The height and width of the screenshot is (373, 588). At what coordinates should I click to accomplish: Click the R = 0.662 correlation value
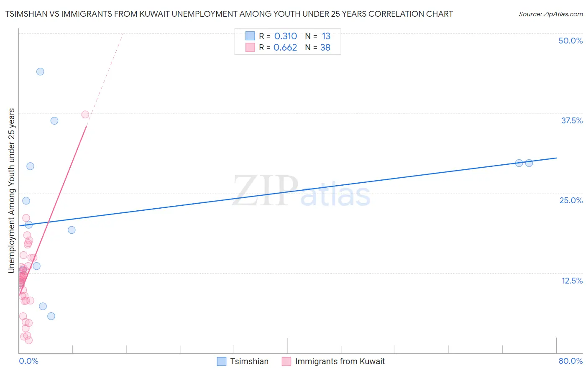coord(278,47)
